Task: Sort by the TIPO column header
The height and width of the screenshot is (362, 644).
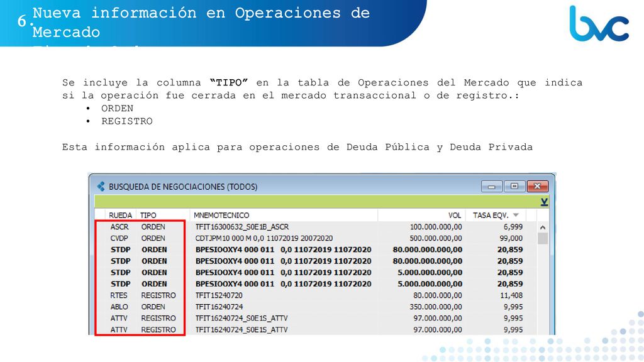Action: 148,215
